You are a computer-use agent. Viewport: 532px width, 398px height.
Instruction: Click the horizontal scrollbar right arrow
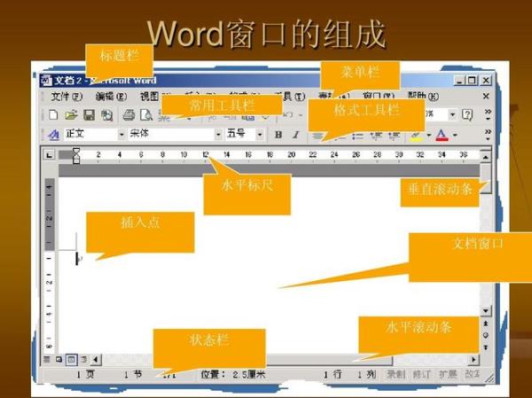point(473,359)
